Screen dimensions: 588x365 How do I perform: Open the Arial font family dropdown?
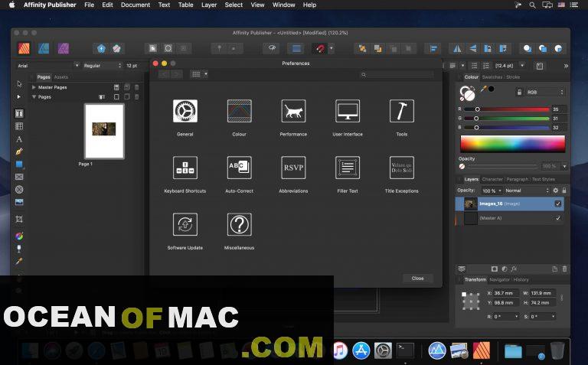77,66
